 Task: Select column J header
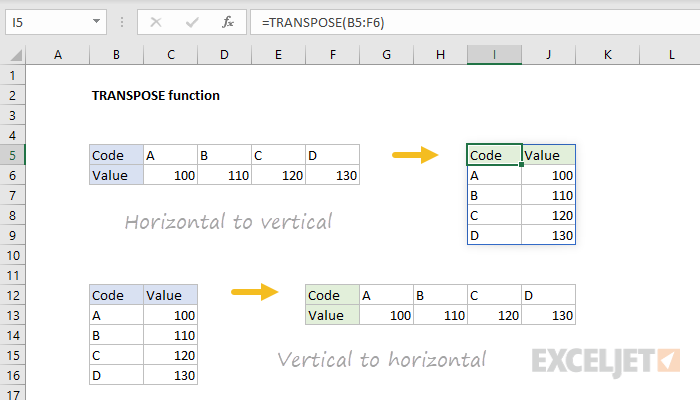[x=549, y=55]
